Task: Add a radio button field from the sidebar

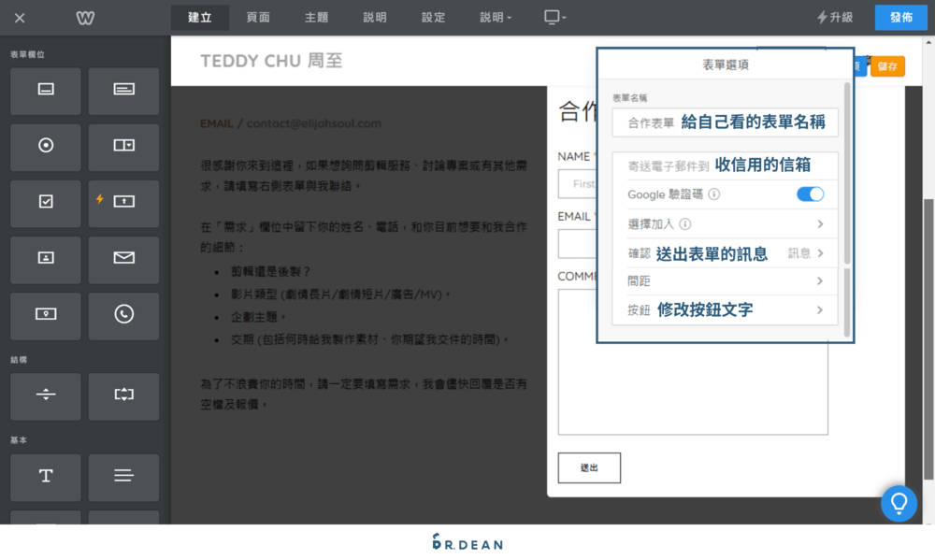Action: (x=45, y=147)
